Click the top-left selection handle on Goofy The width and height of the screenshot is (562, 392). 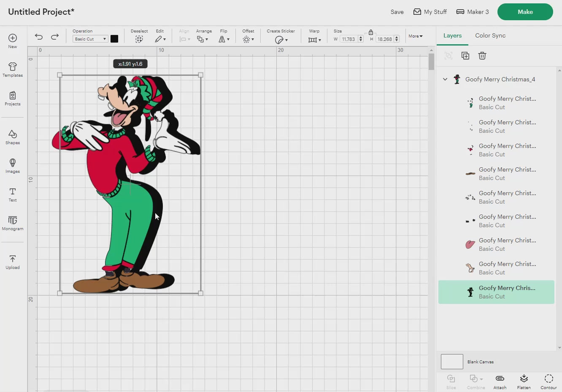[x=59, y=75]
